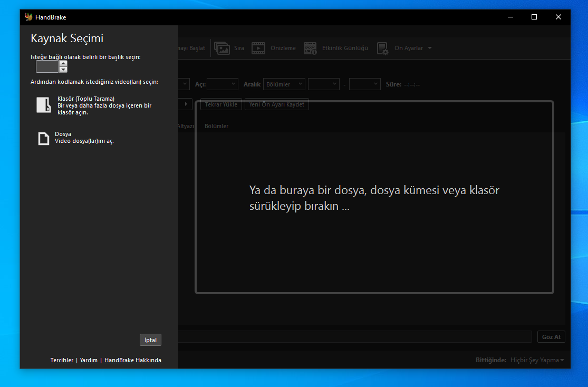This screenshot has width=588, height=387.
Task: Click the 'Kaynak Seçimi' heading
Action: [67, 38]
